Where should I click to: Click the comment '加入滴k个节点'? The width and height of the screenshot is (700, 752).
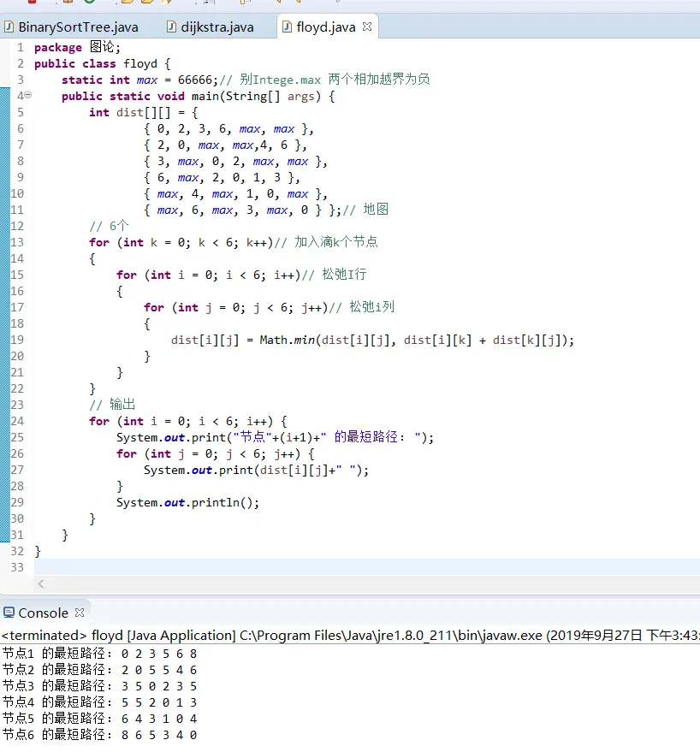click(335, 242)
